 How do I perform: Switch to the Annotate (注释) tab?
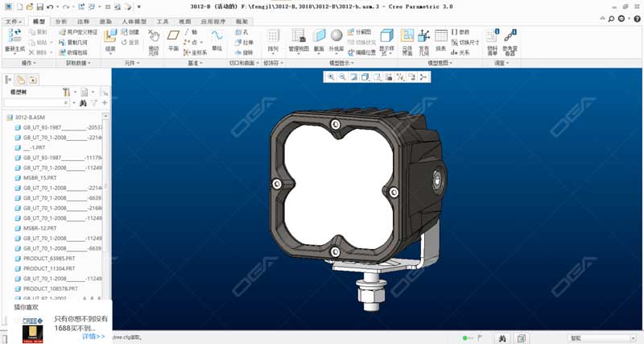tap(83, 22)
